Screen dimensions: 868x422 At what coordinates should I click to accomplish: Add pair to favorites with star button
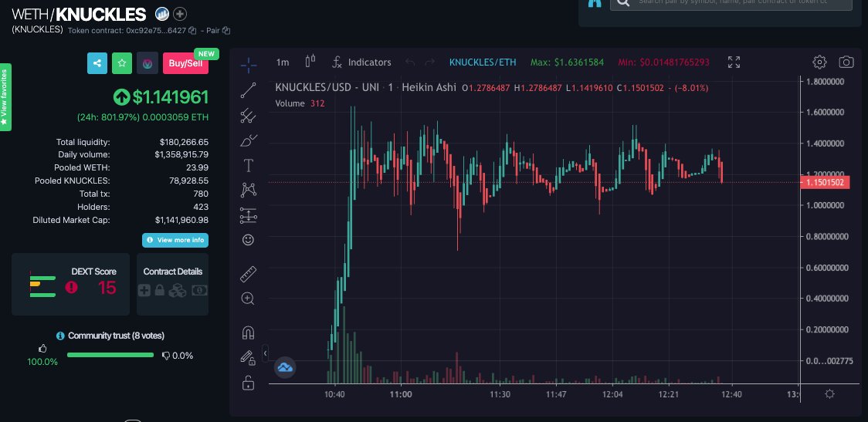click(x=122, y=63)
